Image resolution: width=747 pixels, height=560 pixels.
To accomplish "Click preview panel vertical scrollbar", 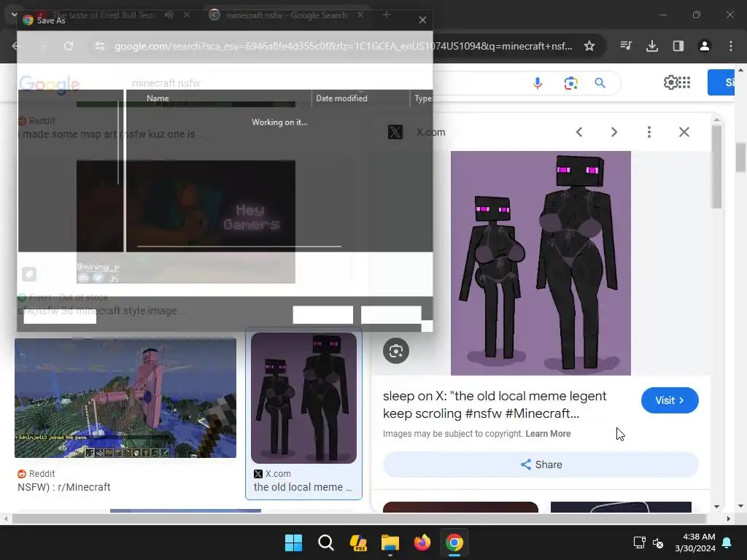I will (x=716, y=167).
